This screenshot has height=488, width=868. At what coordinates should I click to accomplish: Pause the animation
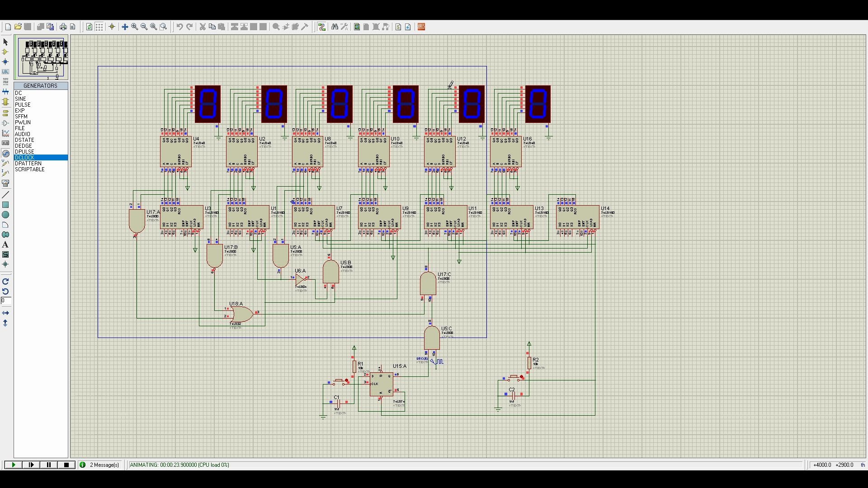click(x=49, y=465)
